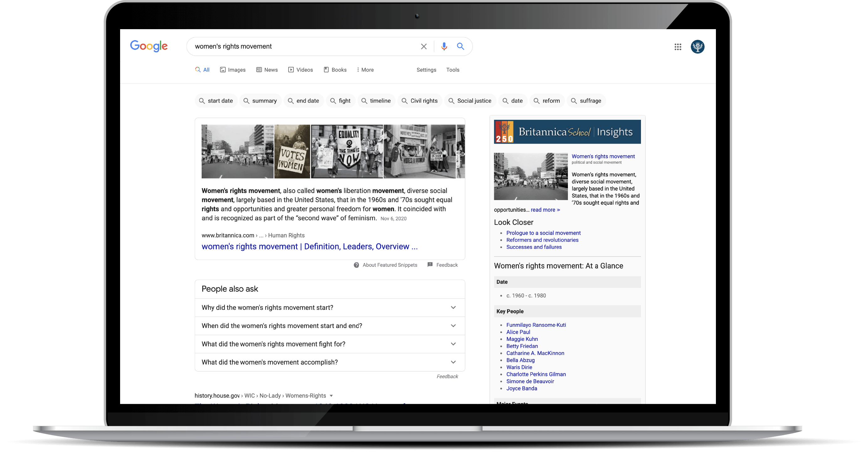
Task: Switch to the News tab
Action: tap(267, 70)
